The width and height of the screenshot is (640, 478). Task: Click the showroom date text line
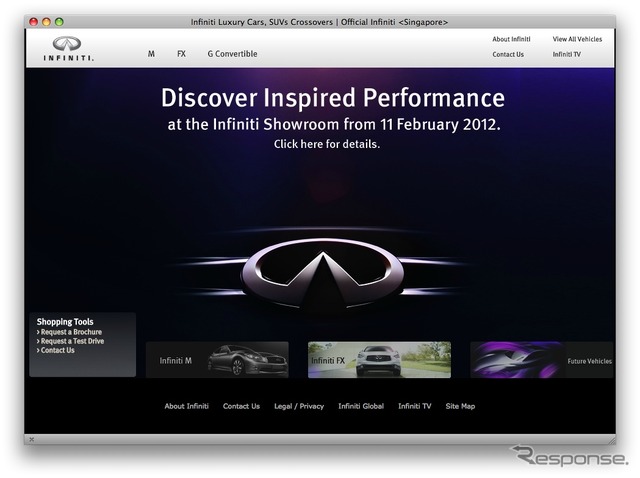[334, 124]
